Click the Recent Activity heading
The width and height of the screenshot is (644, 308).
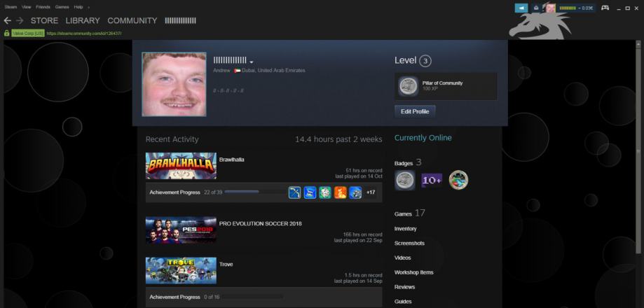pos(172,139)
